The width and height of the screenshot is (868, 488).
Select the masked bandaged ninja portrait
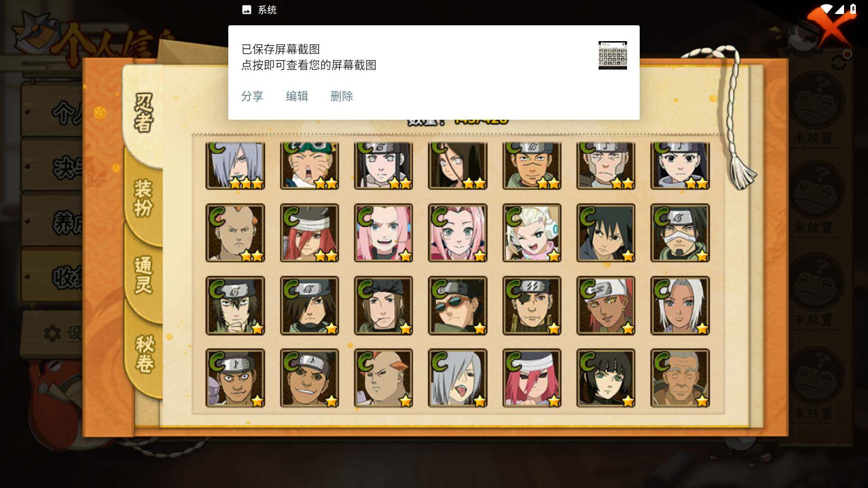click(680, 233)
